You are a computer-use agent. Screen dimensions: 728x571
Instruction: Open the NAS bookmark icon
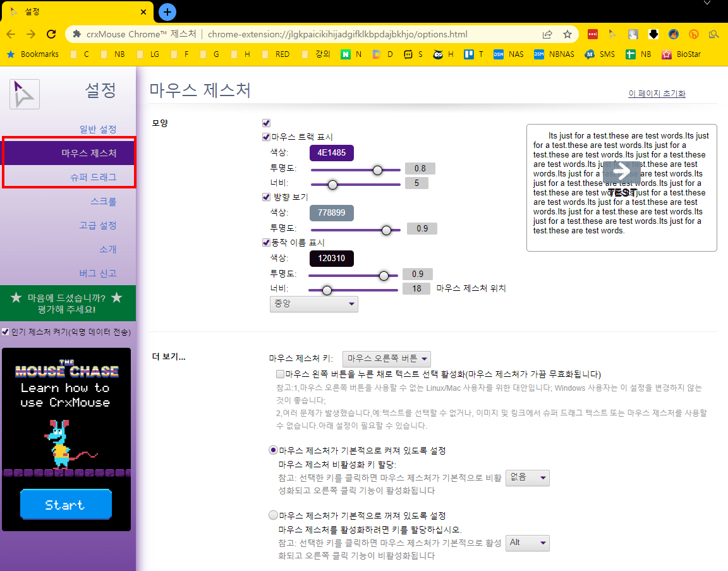pyautogui.click(x=498, y=54)
